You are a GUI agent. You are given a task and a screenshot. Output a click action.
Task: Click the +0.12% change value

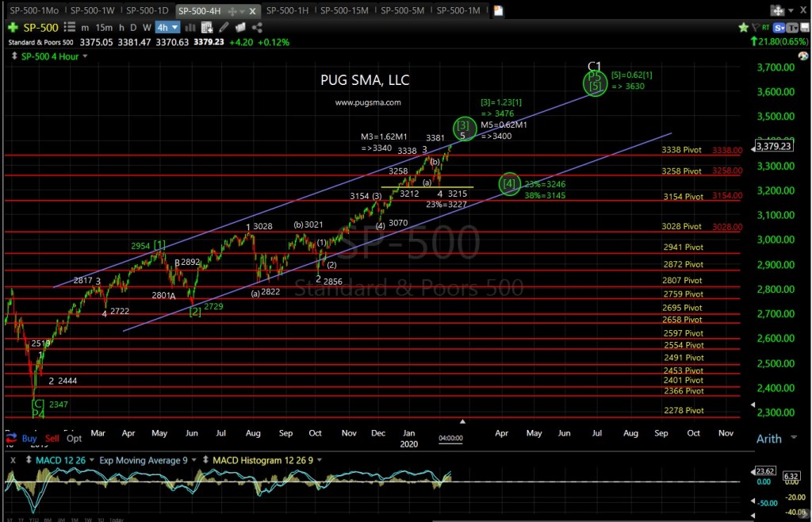[273, 42]
